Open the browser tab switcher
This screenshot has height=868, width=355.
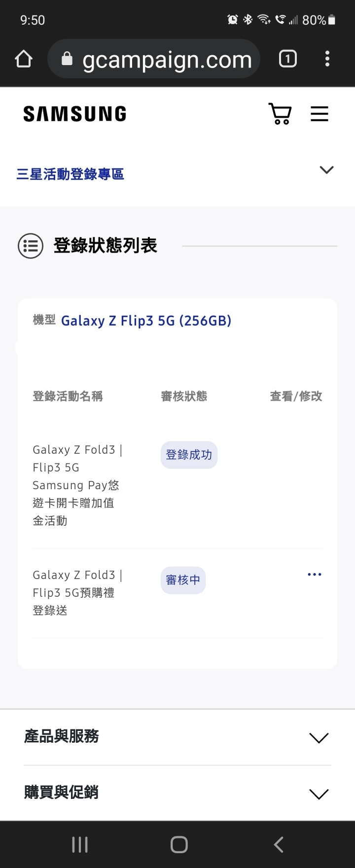click(288, 59)
